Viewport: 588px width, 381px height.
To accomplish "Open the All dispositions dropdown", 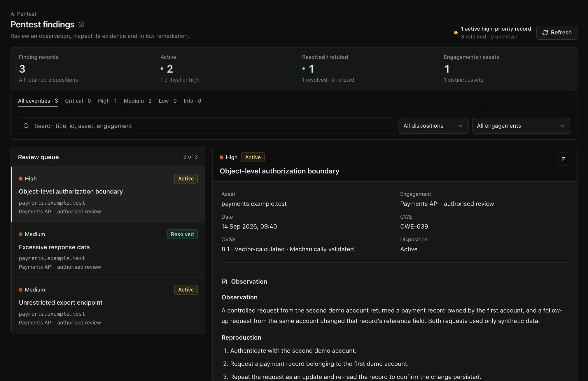I will point(433,126).
